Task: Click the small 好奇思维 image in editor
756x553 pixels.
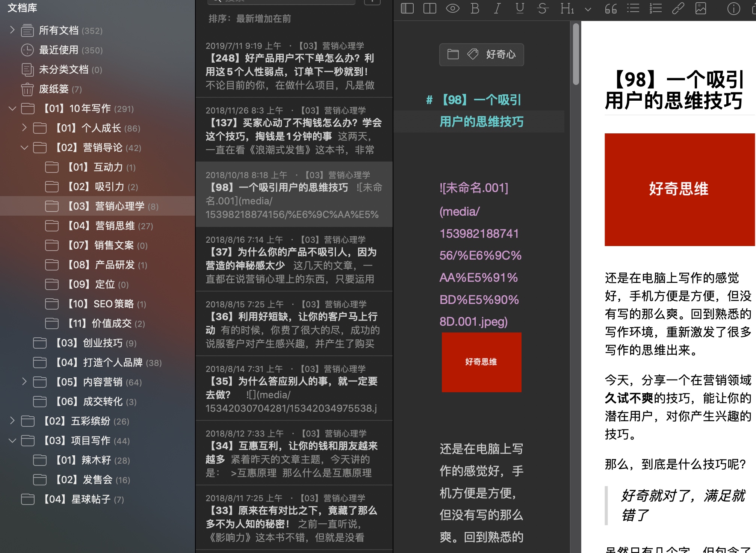Action: tap(481, 362)
